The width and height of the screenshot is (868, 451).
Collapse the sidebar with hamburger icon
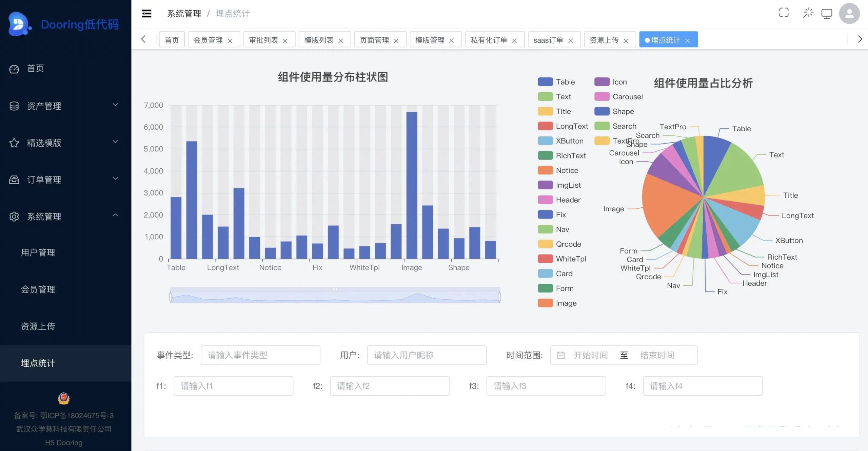tap(146, 14)
